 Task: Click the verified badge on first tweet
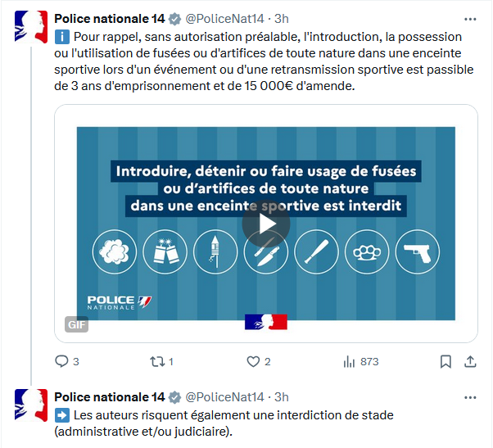pos(174,19)
